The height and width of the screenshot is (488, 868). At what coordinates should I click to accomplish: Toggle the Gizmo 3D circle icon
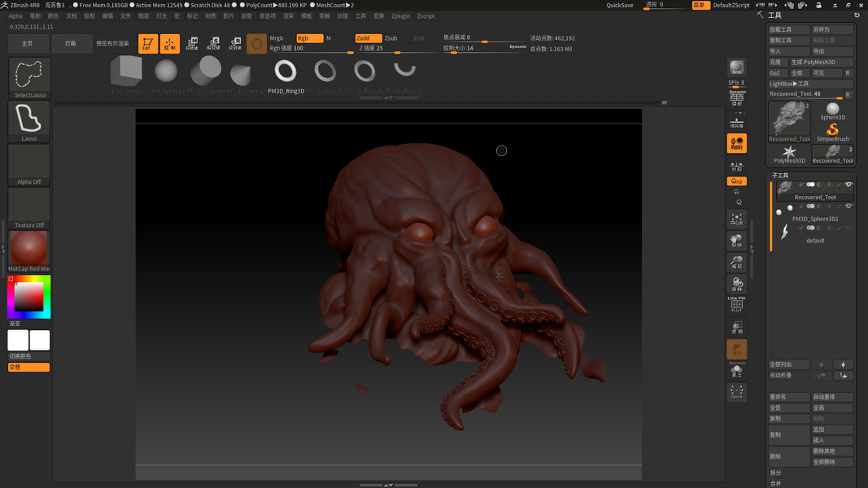click(x=256, y=44)
